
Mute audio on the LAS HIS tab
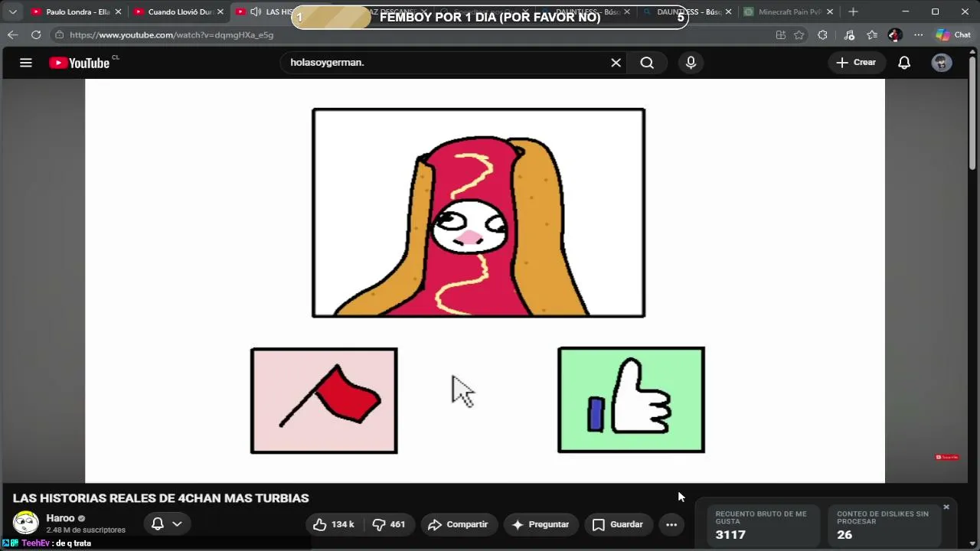point(256,12)
